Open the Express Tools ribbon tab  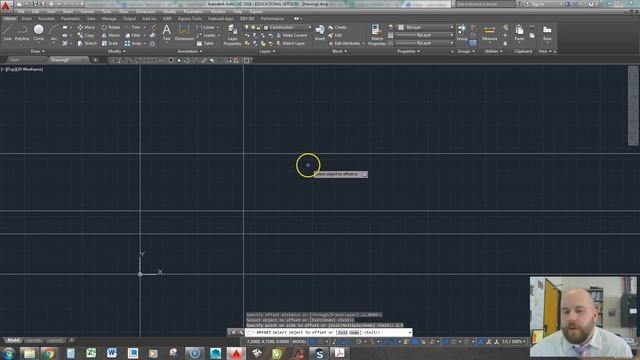pos(190,19)
